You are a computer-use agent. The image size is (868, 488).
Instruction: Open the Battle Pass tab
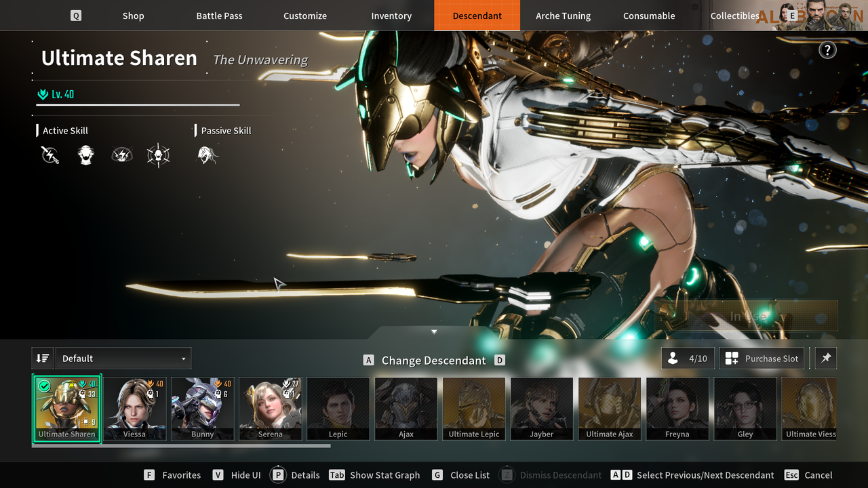219,16
